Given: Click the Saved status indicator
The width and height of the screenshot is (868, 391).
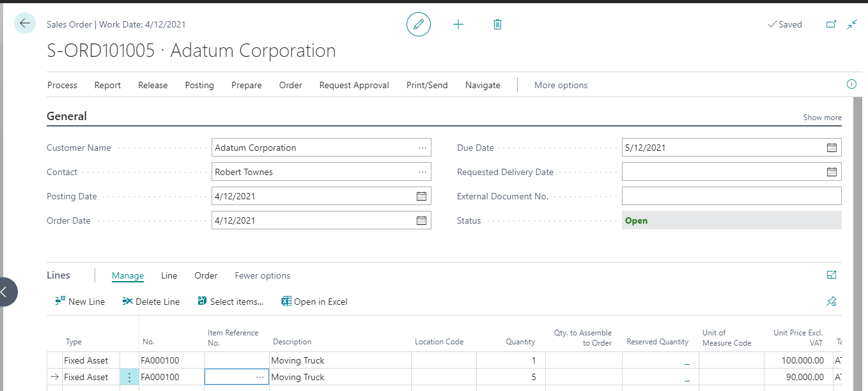Looking at the screenshot, I should point(785,24).
